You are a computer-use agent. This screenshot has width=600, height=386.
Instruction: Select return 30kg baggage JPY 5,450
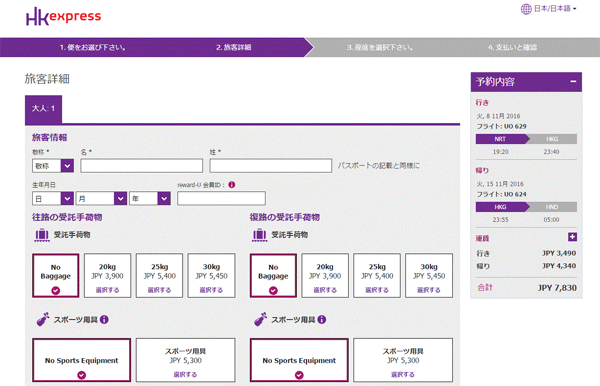click(x=429, y=275)
